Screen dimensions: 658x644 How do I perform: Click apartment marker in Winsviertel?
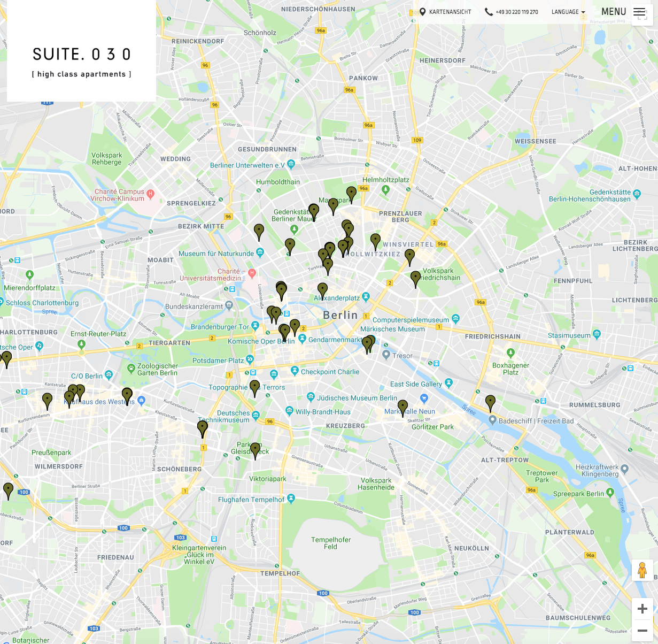tap(375, 242)
